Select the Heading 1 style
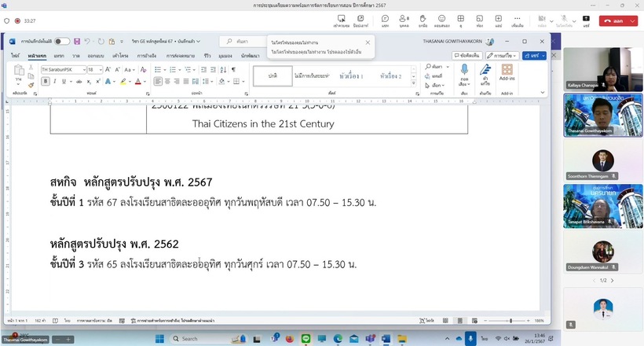The width and height of the screenshot is (644, 346). click(352, 76)
